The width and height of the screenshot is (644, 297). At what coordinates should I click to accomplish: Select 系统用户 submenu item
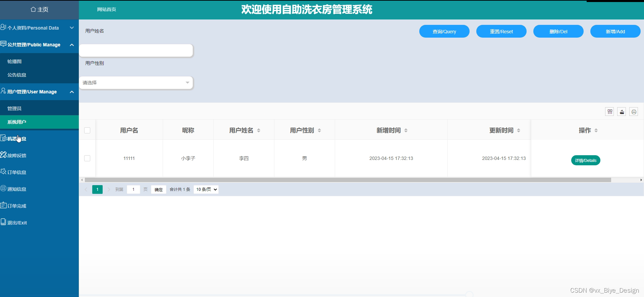pos(39,122)
